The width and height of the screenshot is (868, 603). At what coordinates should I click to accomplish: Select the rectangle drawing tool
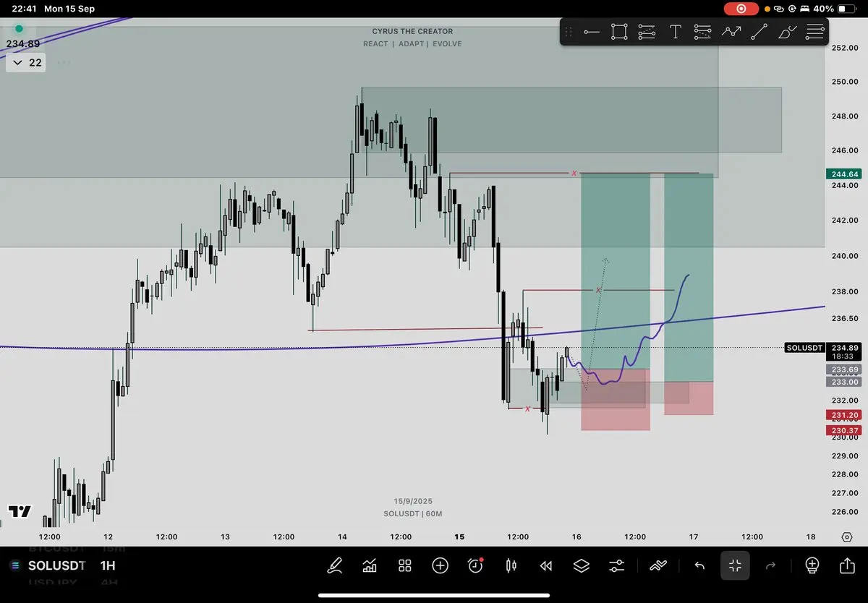(x=619, y=32)
